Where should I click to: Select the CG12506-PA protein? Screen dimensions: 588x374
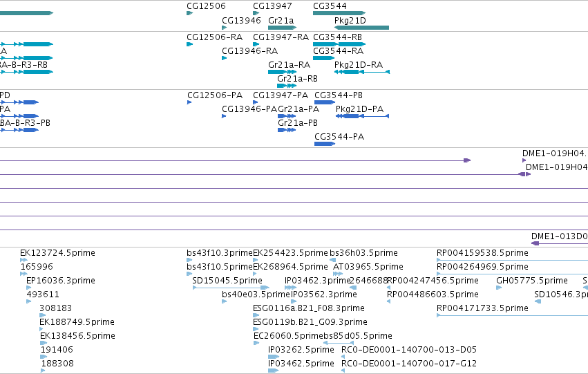(x=215, y=95)
